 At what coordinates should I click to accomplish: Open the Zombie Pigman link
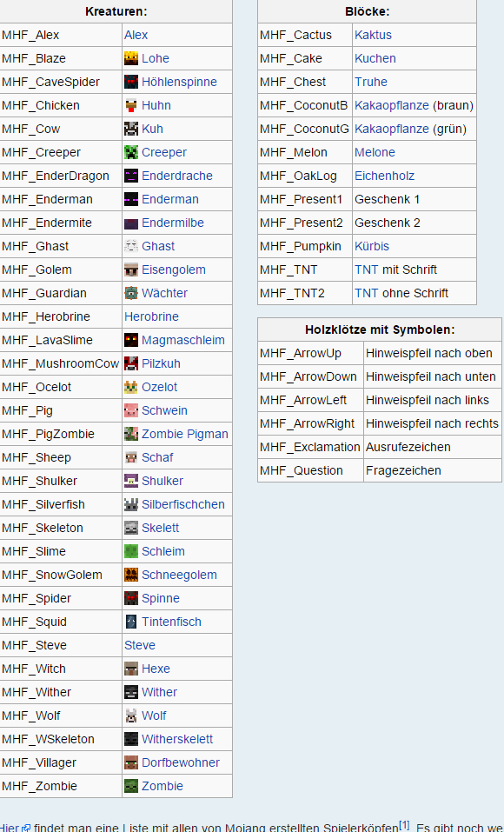184,434
